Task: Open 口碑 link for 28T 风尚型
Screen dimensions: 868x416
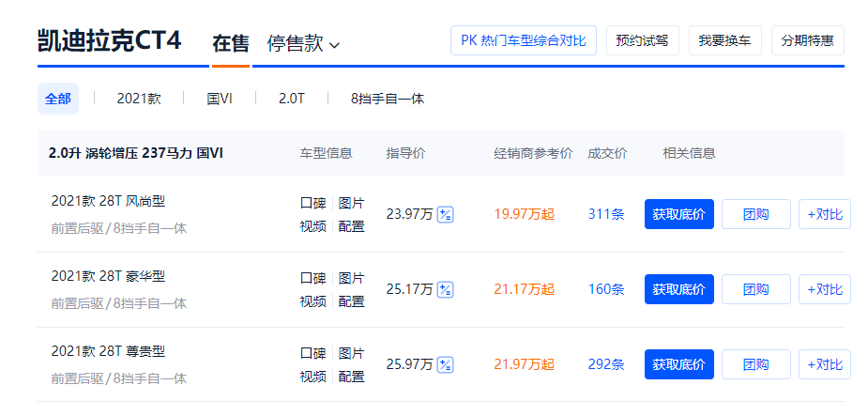Action: 312,203
